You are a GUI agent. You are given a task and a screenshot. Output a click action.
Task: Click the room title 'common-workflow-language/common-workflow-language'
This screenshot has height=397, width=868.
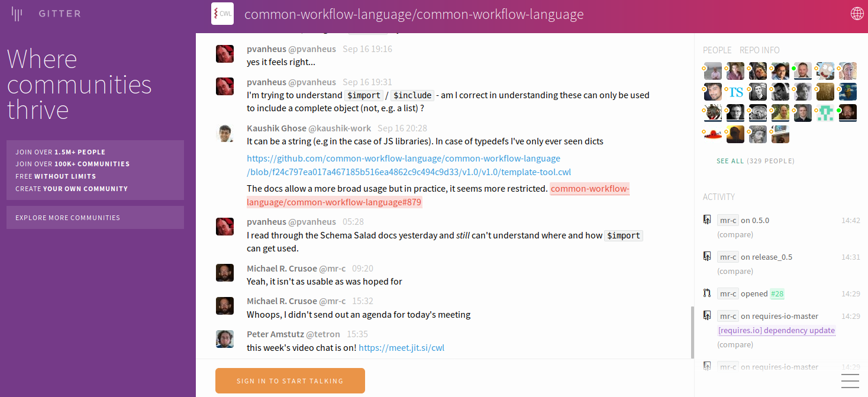tap(414, 14)
